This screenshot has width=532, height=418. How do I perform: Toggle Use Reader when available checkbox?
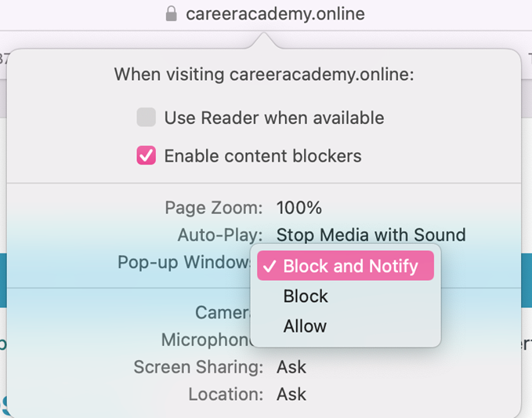147,117
